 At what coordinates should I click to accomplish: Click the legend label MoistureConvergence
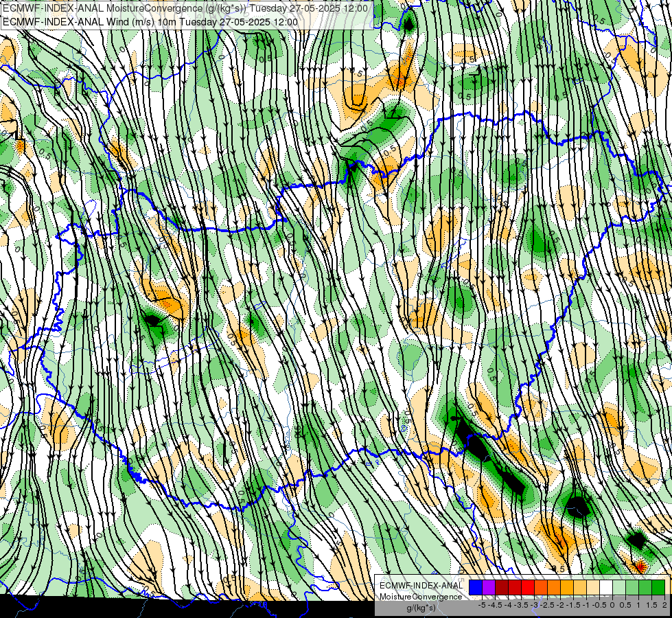[421, 597]
